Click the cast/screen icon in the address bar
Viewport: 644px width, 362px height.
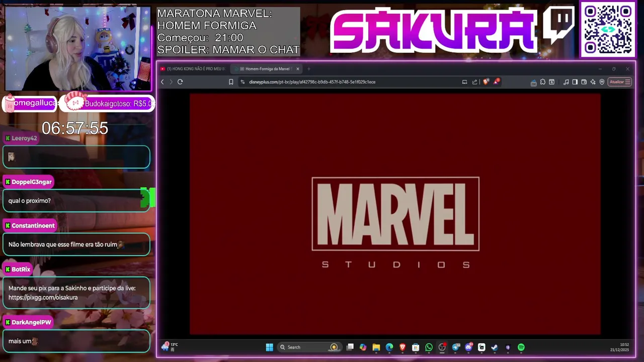coord(464,82)
